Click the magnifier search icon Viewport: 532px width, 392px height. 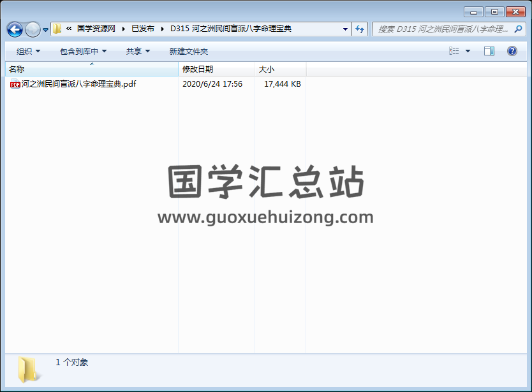tap(518, 29)
